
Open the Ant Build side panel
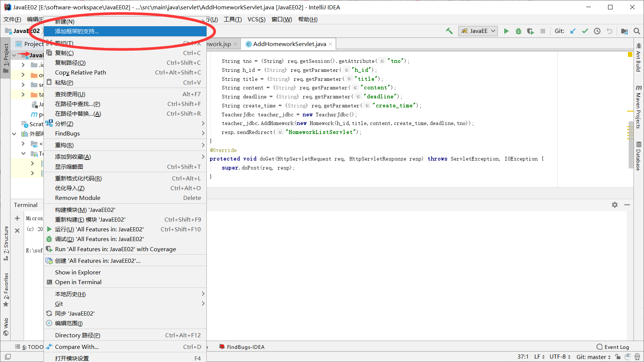tap(638, 57)
